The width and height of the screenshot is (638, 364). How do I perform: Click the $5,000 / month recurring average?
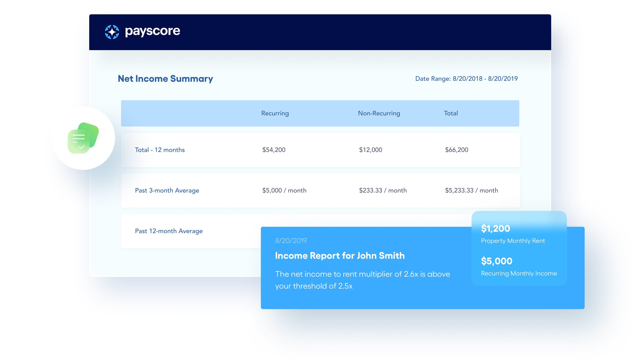284,191
